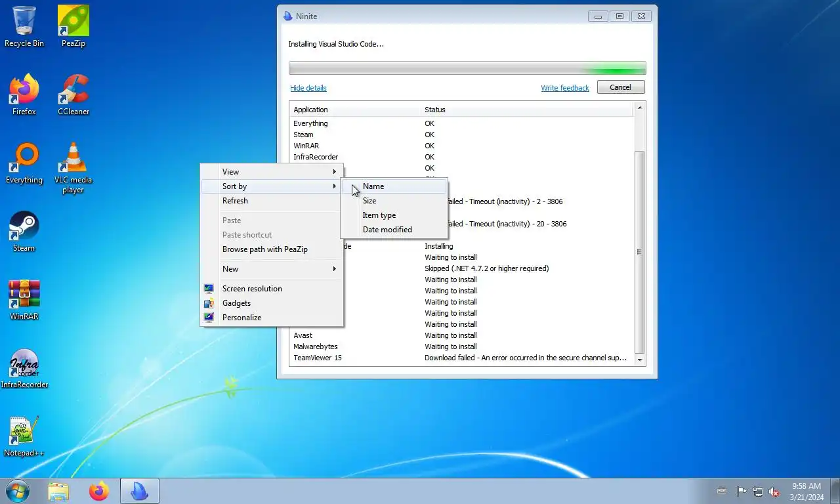840x504 pixels.
Task: Click the Gadgets icon in context menu
Action: click(209, 303)
